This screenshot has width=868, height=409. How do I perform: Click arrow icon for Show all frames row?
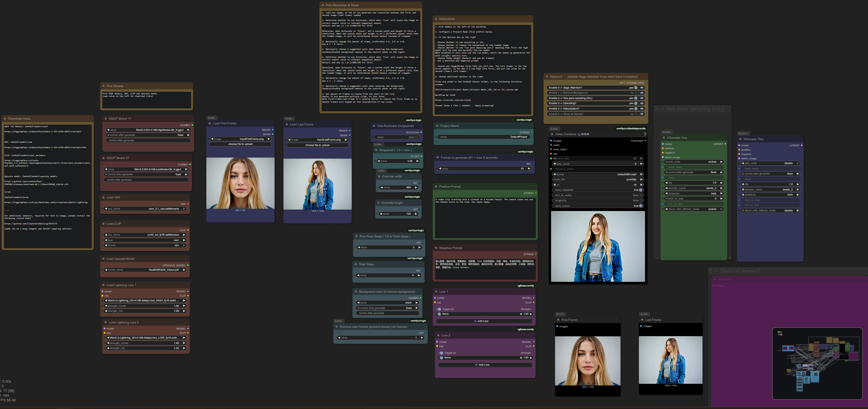[642, 114]
